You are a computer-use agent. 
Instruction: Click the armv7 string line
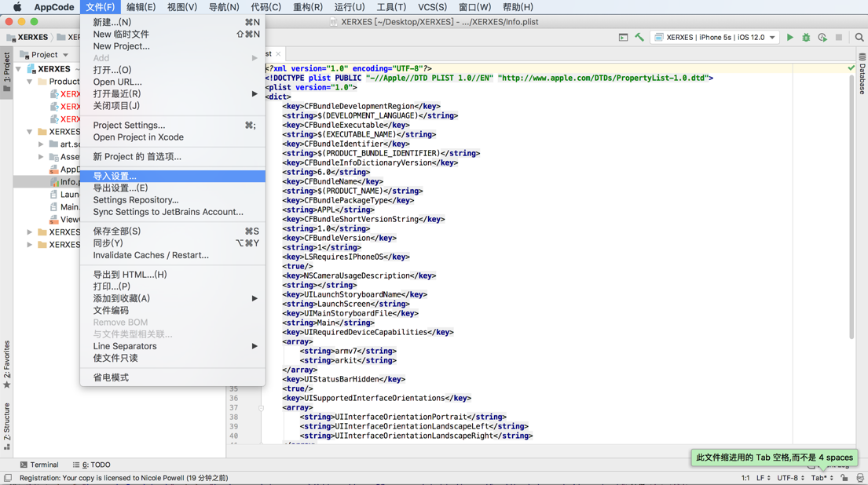point(348,351)
